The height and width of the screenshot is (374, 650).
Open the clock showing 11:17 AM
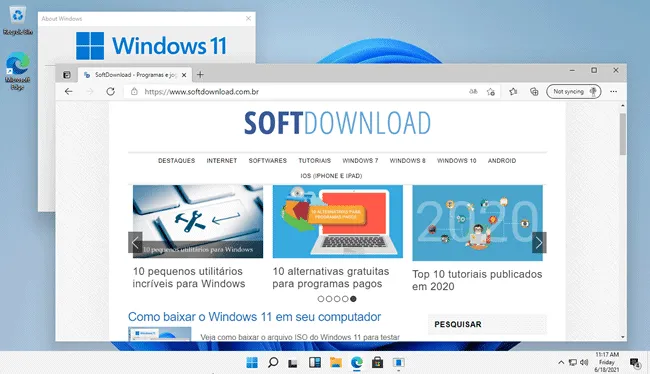click(x=606, y=362)
